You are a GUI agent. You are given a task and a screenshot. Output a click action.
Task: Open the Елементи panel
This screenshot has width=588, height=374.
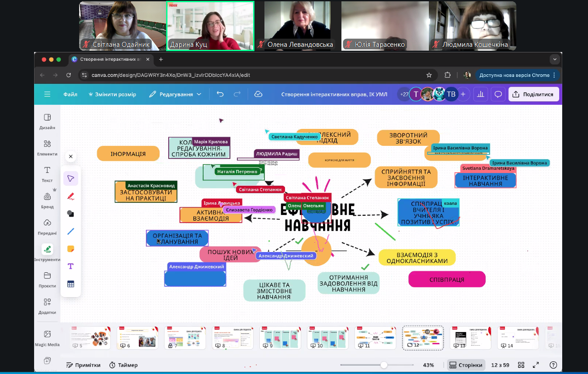[47, 148]
